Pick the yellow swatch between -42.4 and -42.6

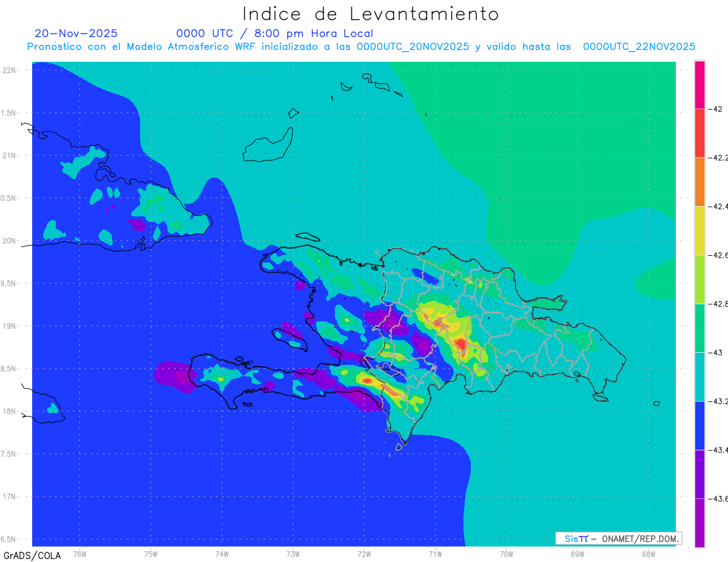(x=699, y=230)
